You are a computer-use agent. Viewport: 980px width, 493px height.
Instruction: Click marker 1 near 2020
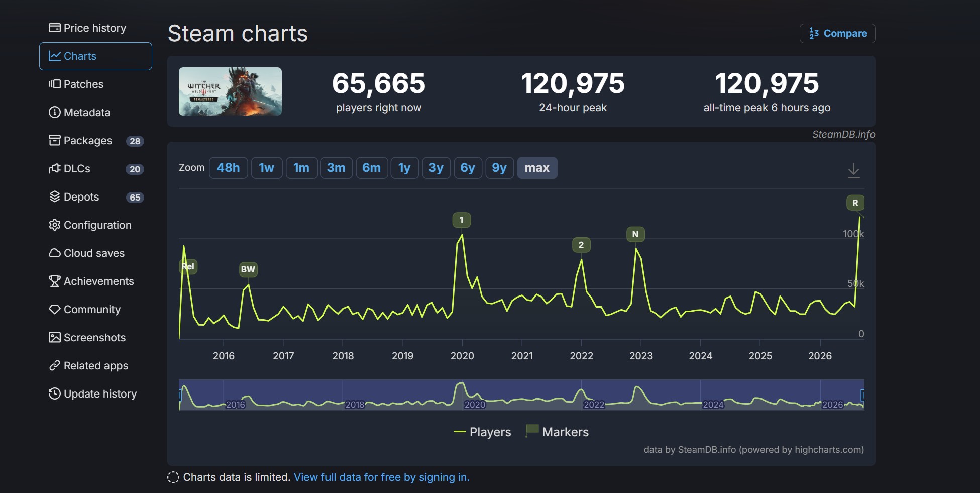click(x=462, y=220)
